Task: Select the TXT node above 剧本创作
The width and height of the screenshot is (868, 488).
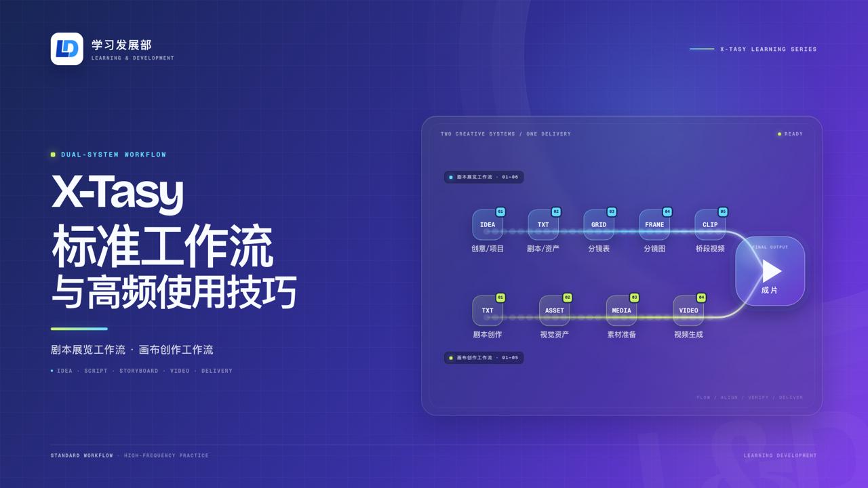Action: pyautogui.click(x=488, y=310)
